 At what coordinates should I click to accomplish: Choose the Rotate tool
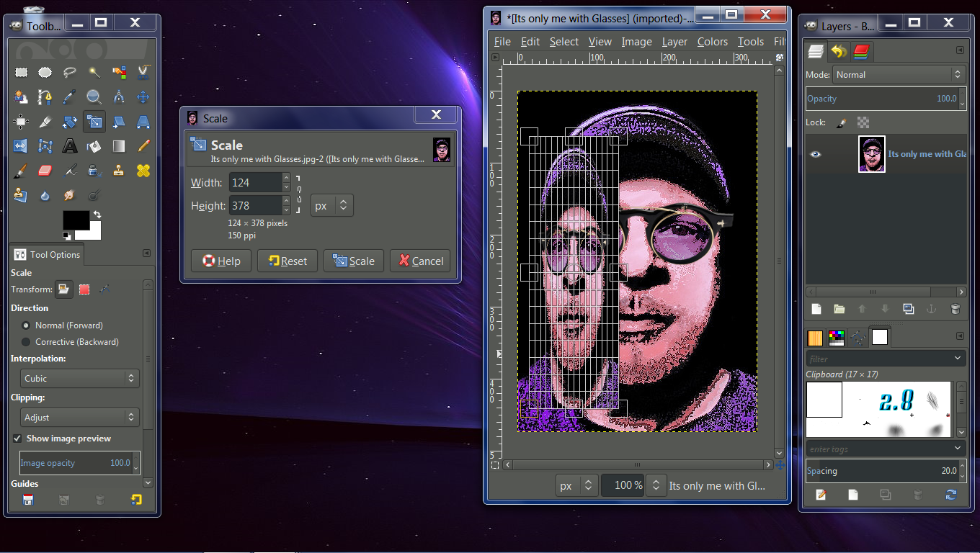(x=69, y=122)
